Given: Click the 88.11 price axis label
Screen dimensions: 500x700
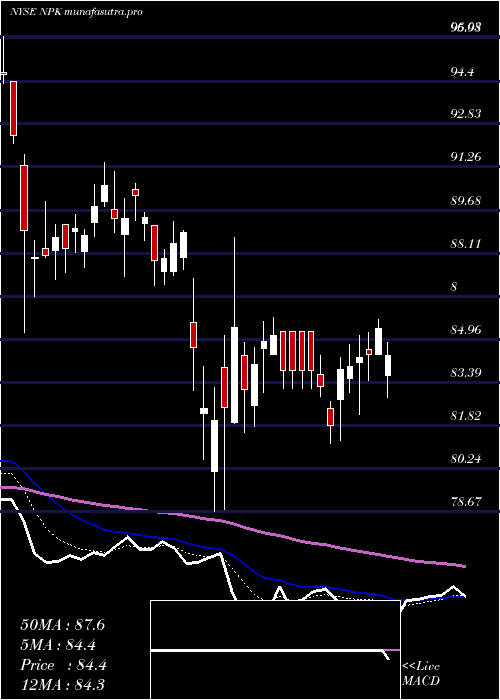Looking at the screenshot, I should [466, 244].
